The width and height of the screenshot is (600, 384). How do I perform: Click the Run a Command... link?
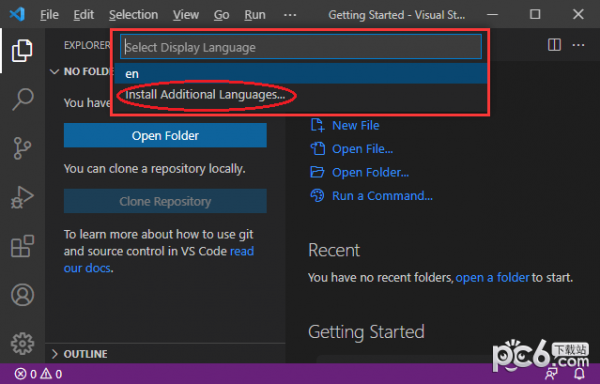(382, 196)
